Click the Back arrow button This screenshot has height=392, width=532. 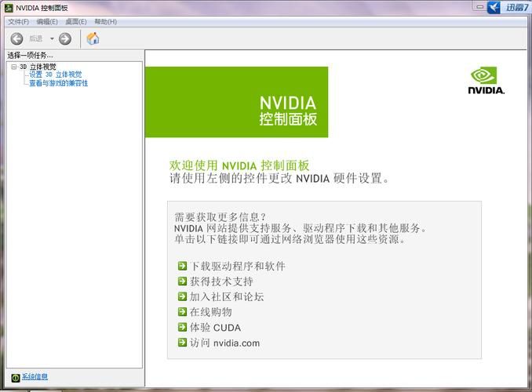(x=16, y=38)
